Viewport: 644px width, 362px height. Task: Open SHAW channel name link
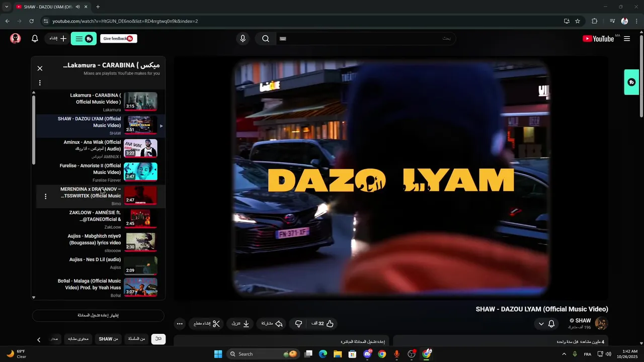click(x=583, y=321)
